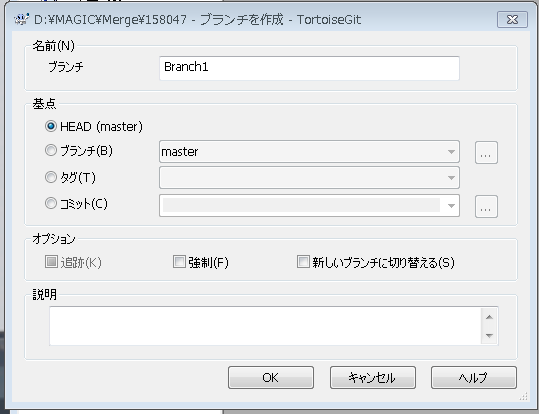Click the キャンセル button

[373, 378]
